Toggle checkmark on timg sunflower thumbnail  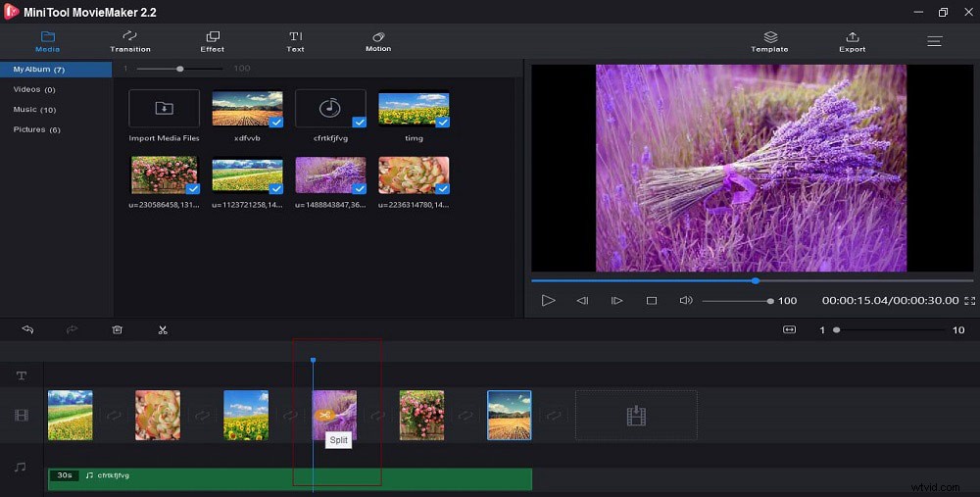[x=443, y=122]
